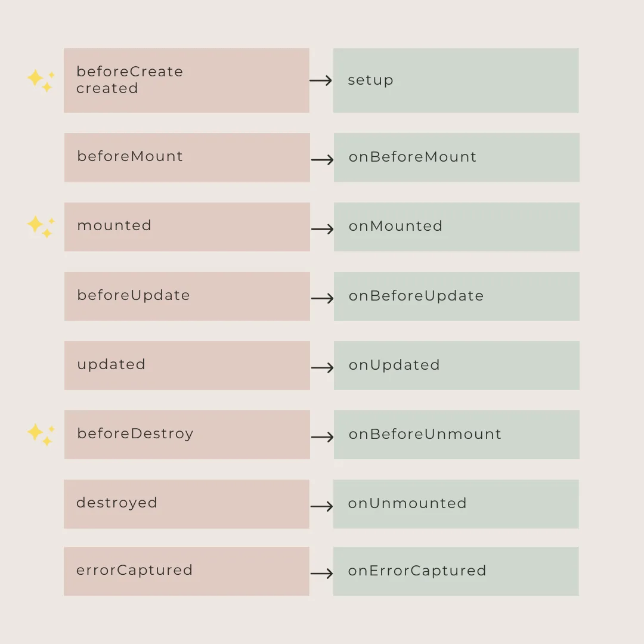Image resolution: width=644 pixels, height=644 pixels.
Task: Select the onBeforeUnmount box
Action: 456,435
